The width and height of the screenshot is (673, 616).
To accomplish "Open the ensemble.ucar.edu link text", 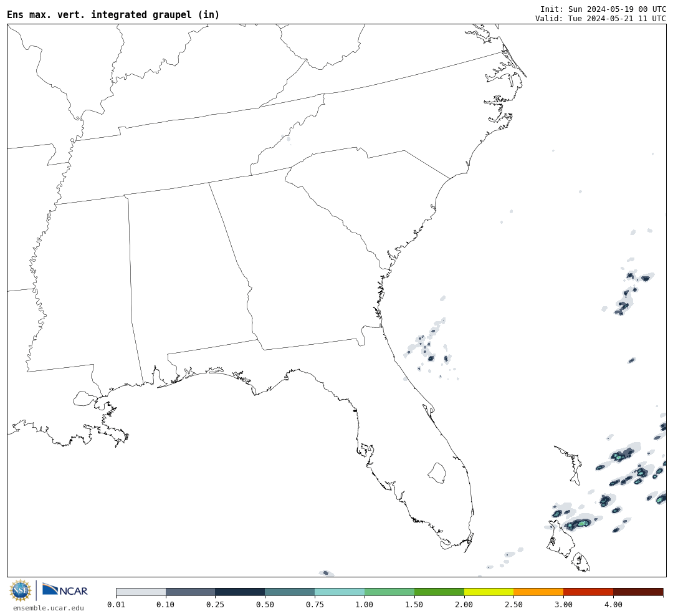I will pyautogui.click(x=49, y=608).
